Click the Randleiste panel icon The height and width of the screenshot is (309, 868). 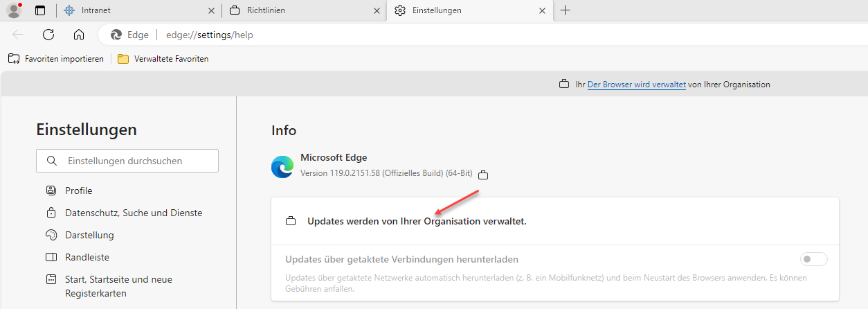tap(51, 257)
